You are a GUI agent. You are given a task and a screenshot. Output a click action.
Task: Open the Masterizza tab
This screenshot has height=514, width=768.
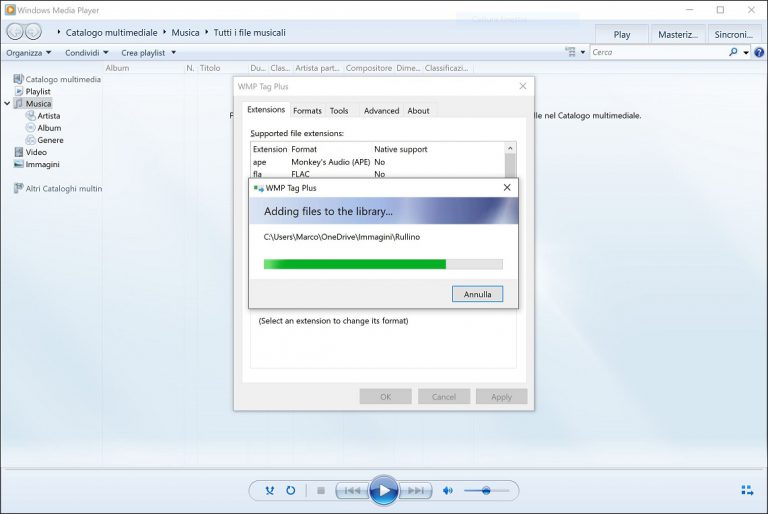pos(678,34)
